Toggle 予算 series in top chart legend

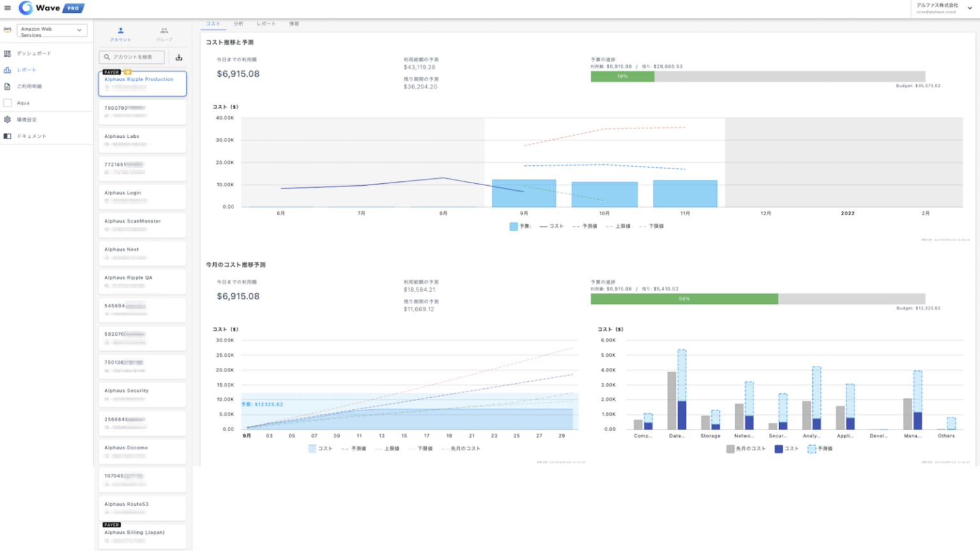pos(519,226)
